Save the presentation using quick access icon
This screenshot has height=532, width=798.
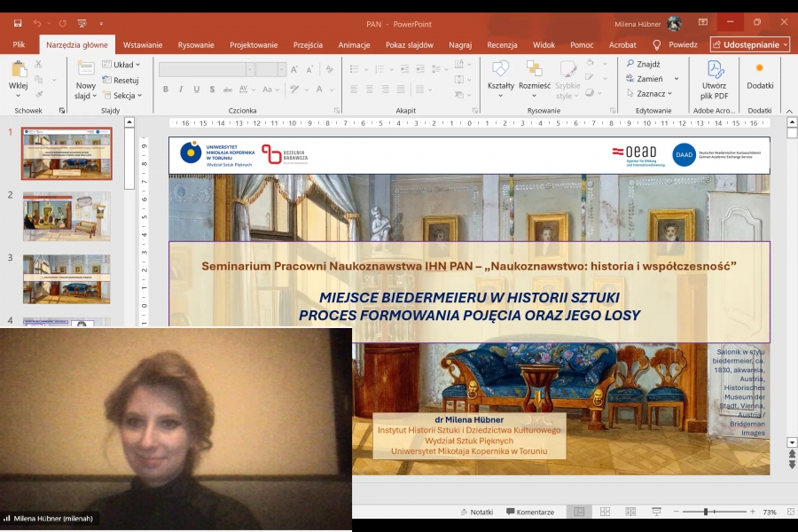(x=18, y=23)
